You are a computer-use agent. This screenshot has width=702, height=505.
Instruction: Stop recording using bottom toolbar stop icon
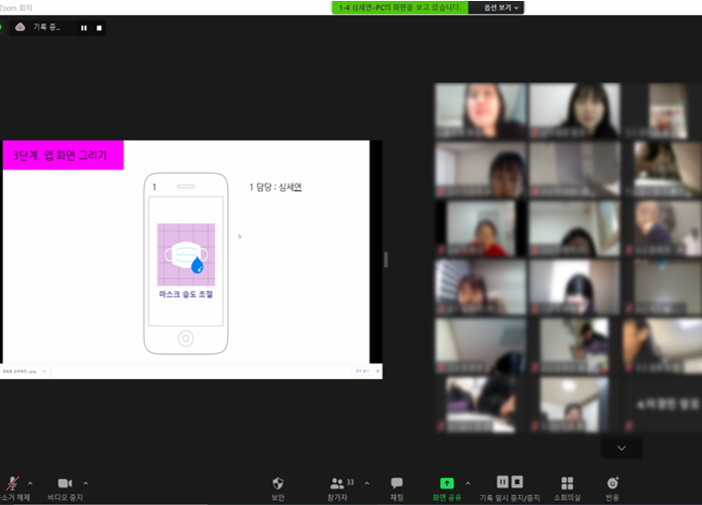(x=517, y=482)
